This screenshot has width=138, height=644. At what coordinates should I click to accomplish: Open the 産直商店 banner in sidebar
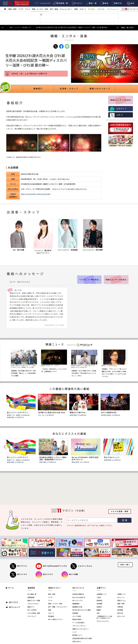coord(120,141)
